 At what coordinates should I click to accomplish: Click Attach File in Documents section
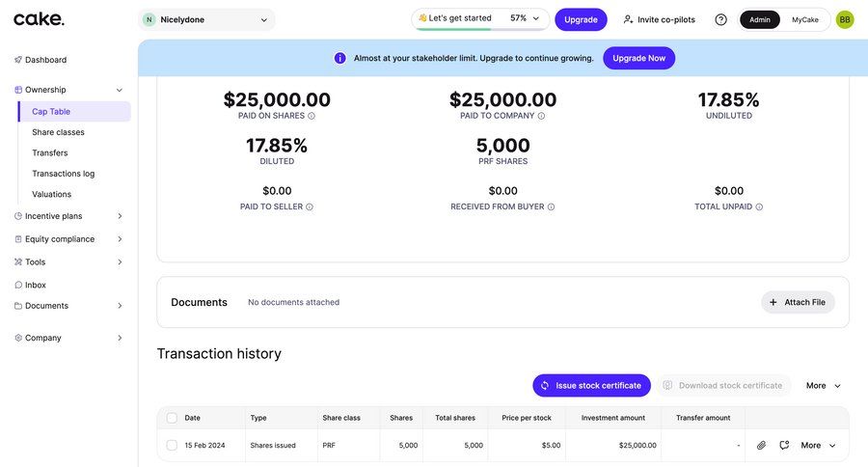click(798, 302)
